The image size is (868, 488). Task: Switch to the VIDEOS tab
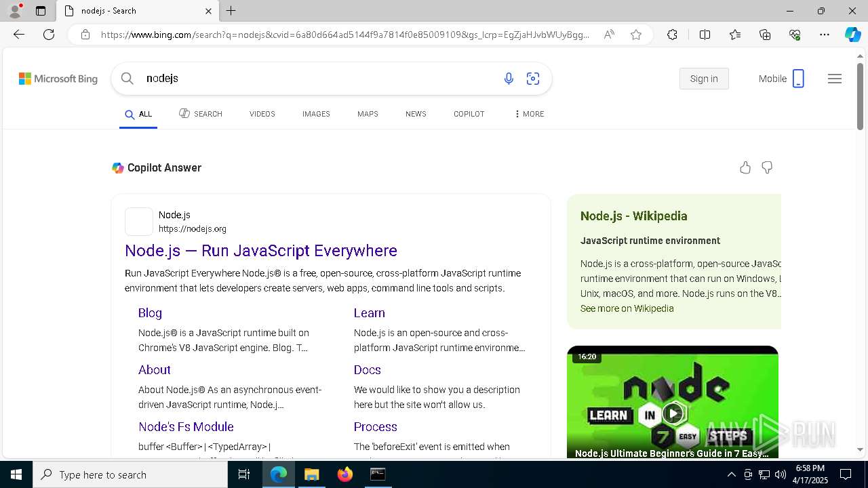tap(262, 114)
